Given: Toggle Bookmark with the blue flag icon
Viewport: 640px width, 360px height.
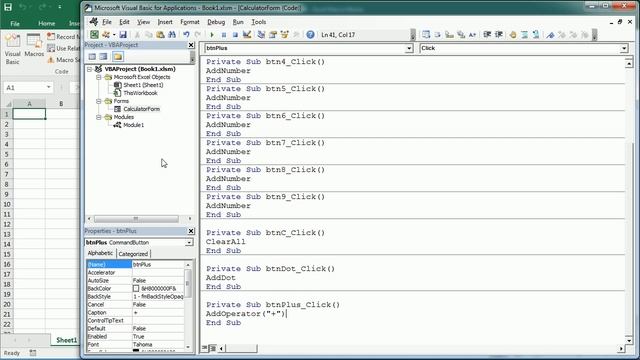Looking at the screenshot, I should pyautogui.click(x=551, y=35).
